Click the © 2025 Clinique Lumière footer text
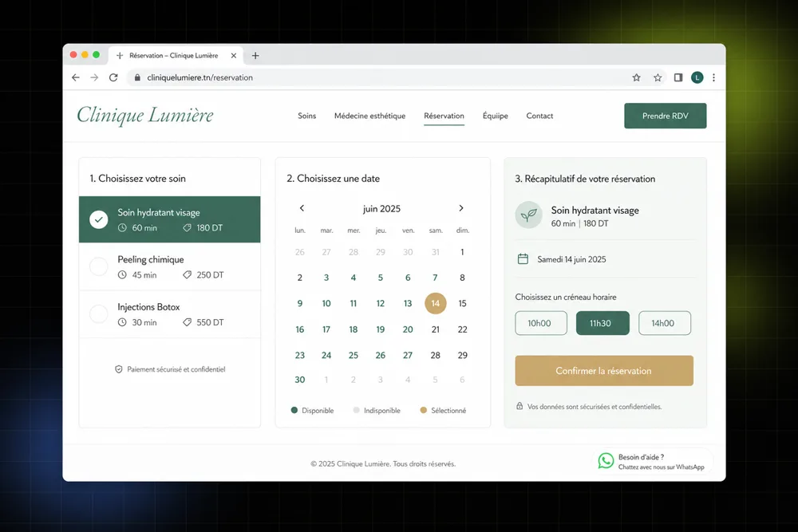This screenshot has width=798, height=532. [383, 463]
